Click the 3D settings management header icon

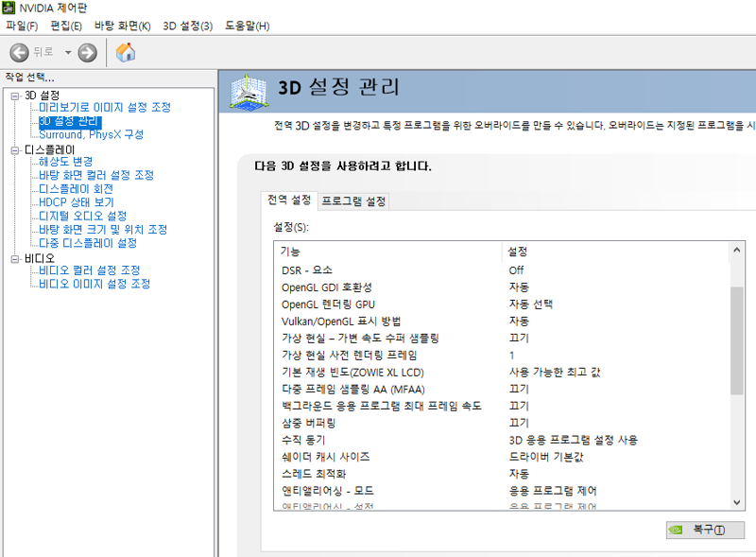pyautogui.click(x=248, y=91)
